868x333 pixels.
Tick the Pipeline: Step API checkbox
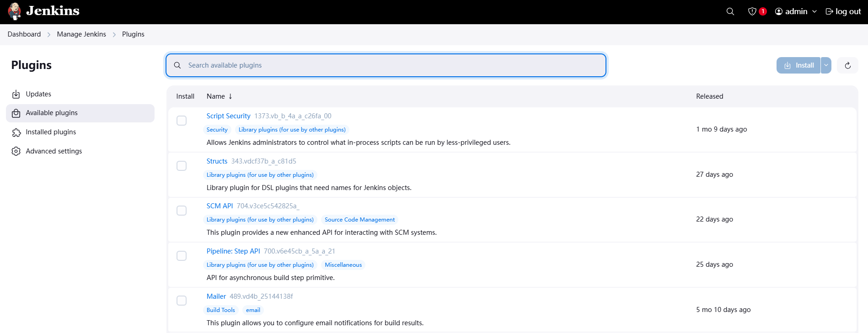pyautogui.click(x=182, y=256)
